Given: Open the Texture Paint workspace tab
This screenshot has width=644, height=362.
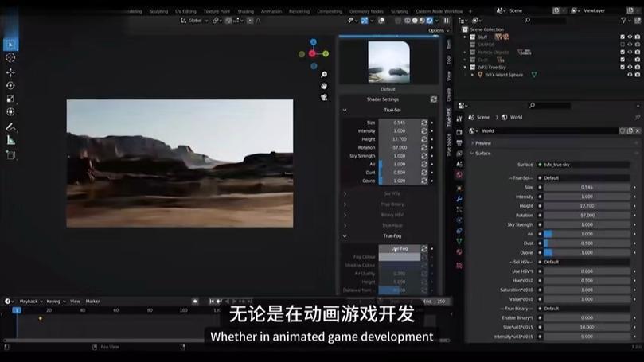Looking at the screenshot, I should 217,11.
